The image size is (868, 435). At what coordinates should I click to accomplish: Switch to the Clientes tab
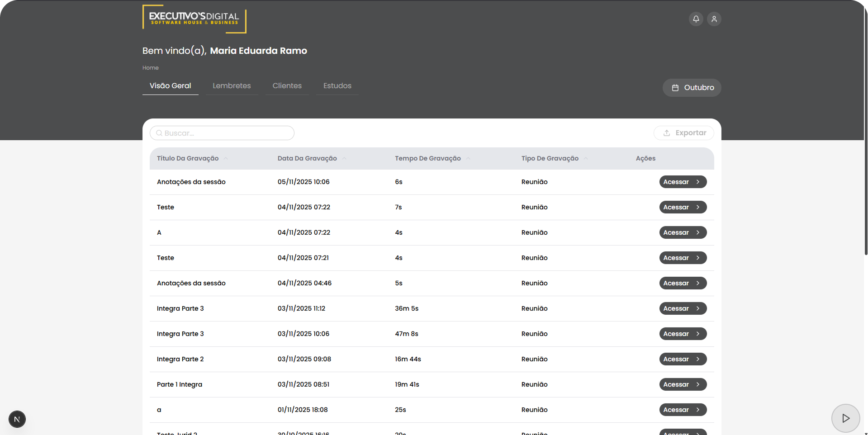click(287, 86)
